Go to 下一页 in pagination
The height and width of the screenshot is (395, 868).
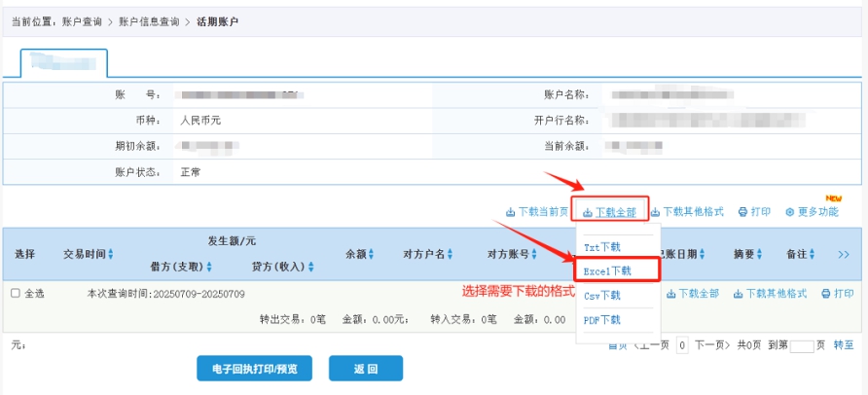click(x=712, y=345)
